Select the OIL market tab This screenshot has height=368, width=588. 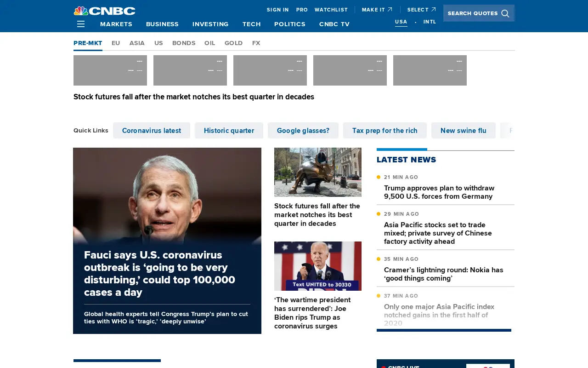tap(210, 43)
